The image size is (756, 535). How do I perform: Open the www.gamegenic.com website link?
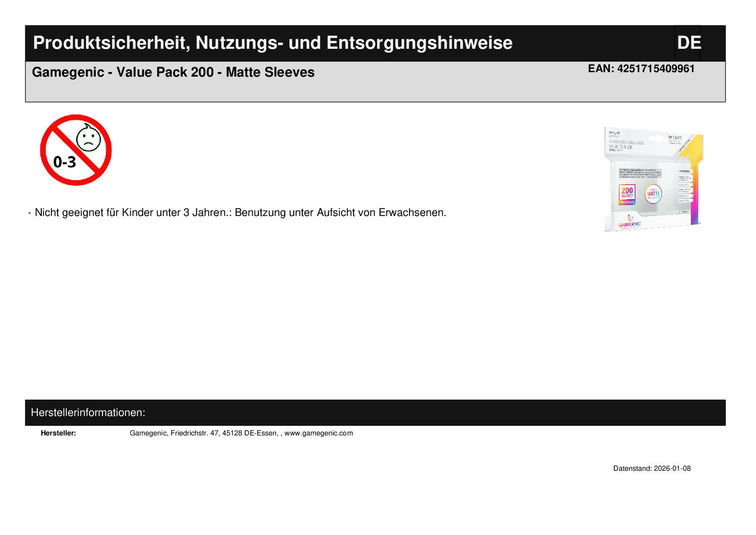point(318,433)
